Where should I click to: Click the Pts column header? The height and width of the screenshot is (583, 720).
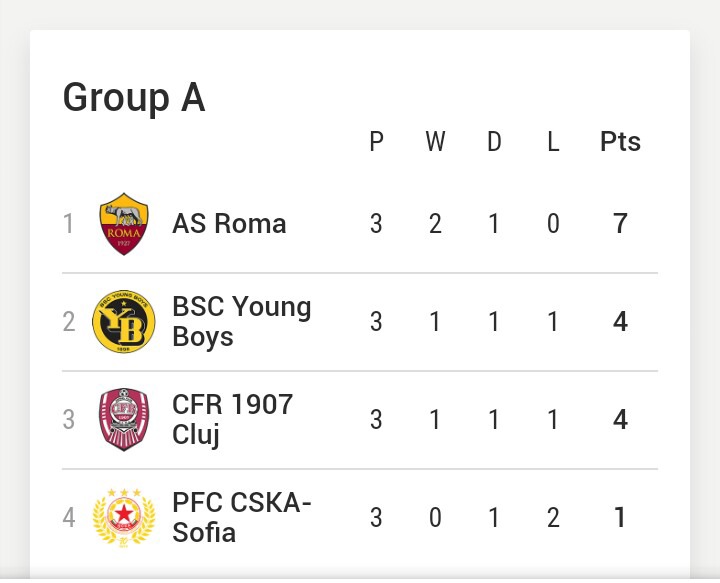tap(620, 142)
